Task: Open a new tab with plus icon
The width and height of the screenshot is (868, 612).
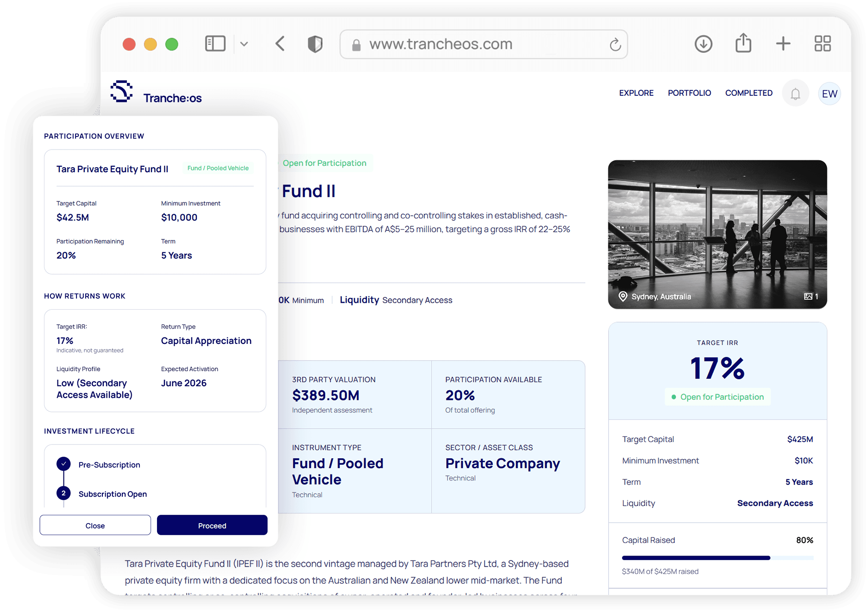Action: click(783, 44)
